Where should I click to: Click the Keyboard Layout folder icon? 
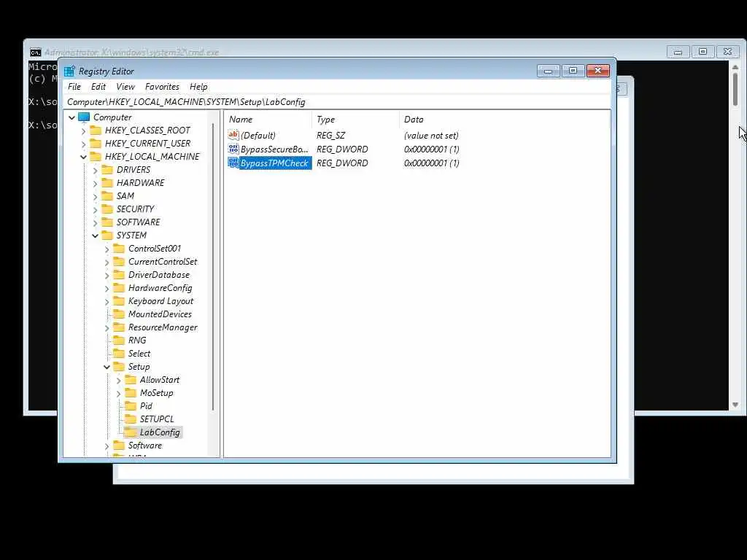pyautogui.click(x=119, y=301)
